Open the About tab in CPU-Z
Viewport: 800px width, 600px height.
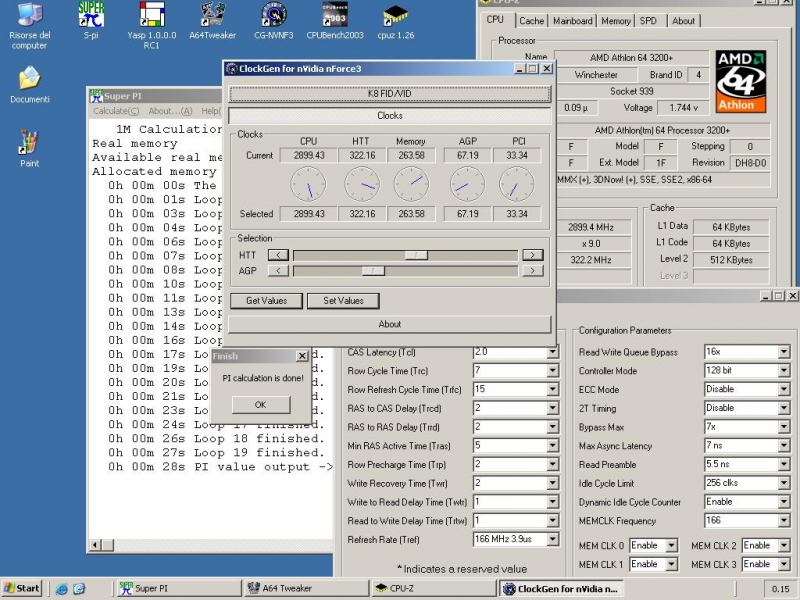coord(683,21)
